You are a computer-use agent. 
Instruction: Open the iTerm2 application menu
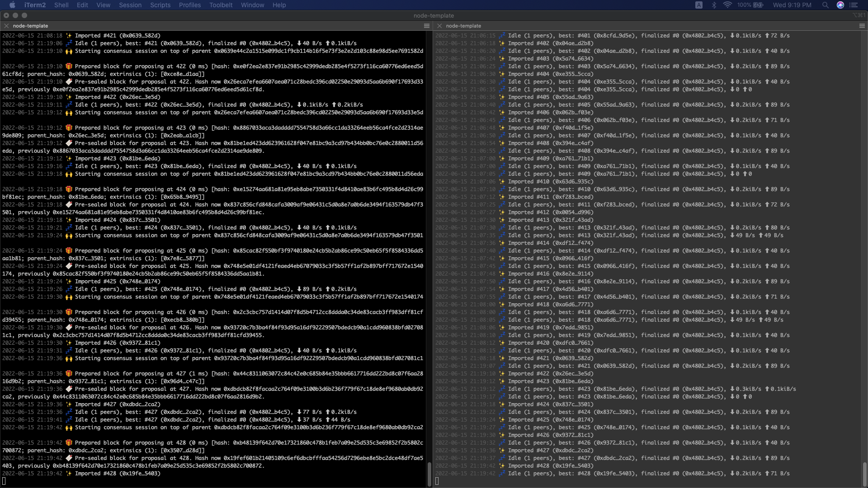(35, 5)
